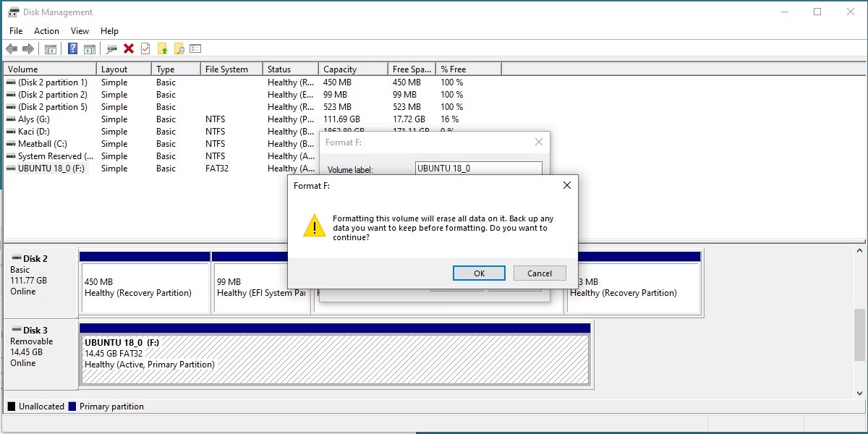Click the graphical pane scrollbar down arrow
This screenshot has height=434, width=868.
click(x=860, y=393)
